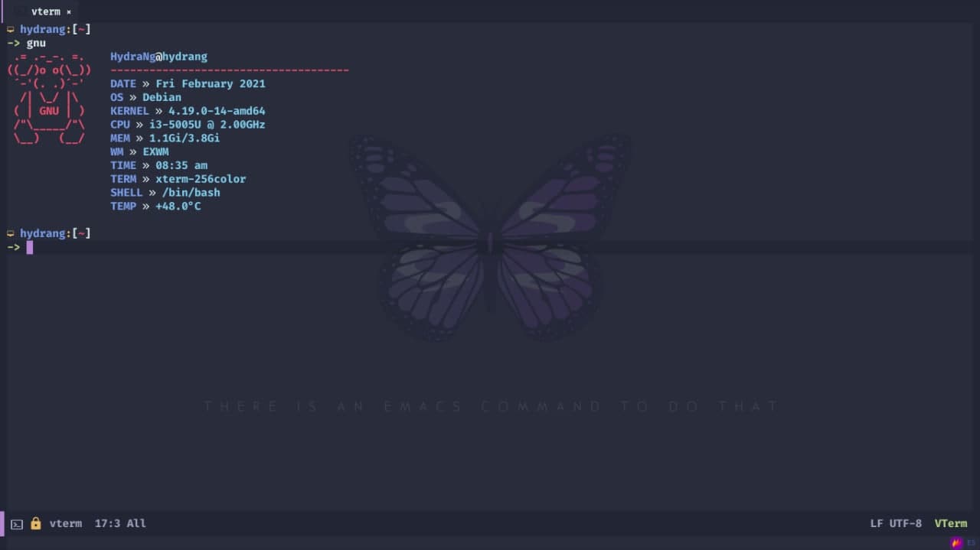This screenshot has width=980, height=550.
Task: Click the vterm buffer name in modeline
Action: pyautogui.click(x=65, y=524)
